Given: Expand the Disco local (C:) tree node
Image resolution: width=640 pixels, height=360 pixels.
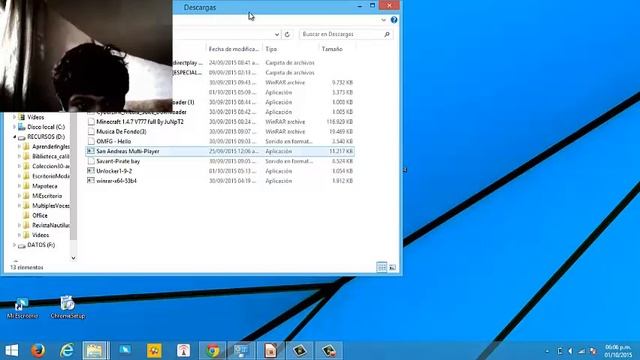Looking at the screenshot, I should click(x=15, y=127).
